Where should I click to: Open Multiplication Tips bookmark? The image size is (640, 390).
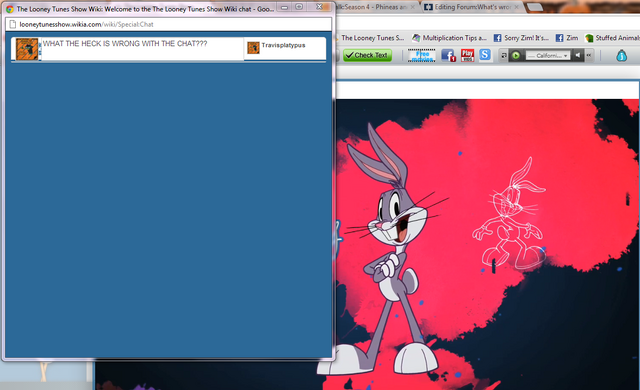click(x=449, y=38)
